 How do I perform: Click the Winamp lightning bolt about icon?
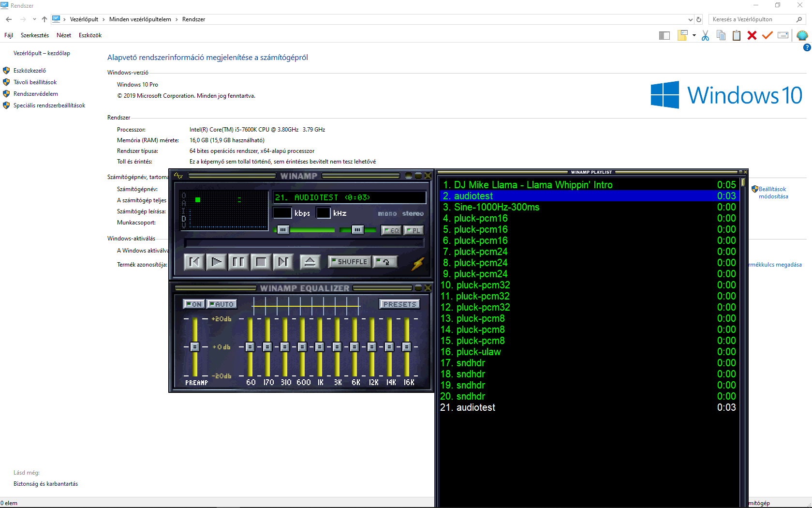[x=418, y=263]
